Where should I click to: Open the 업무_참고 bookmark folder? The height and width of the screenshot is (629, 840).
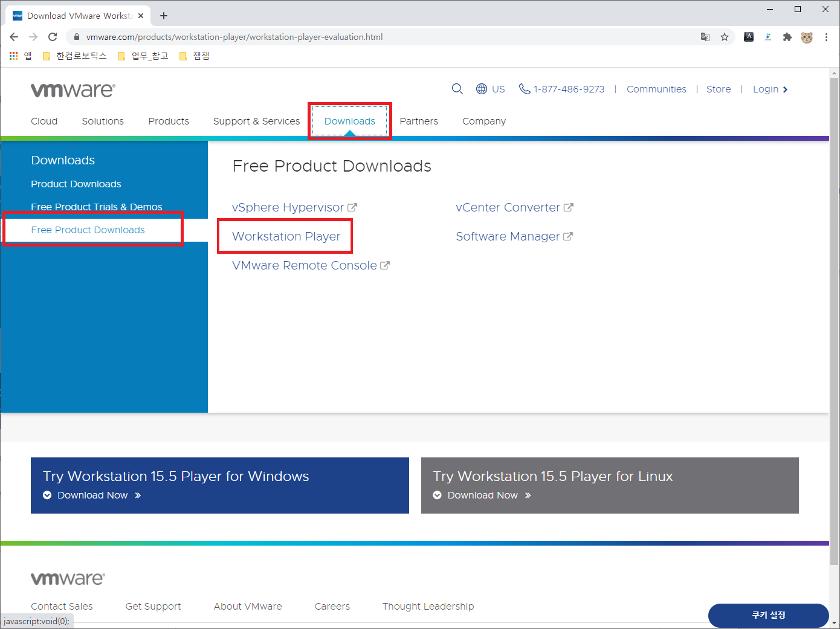[x=143, y=56]
